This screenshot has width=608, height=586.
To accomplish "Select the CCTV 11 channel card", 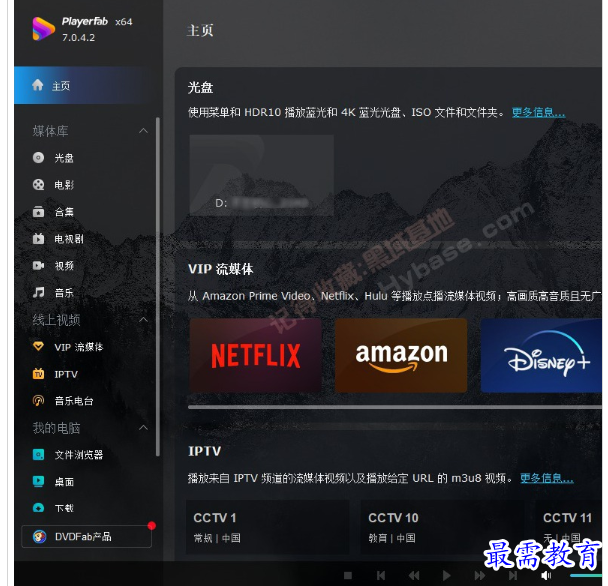I will pos(568,527).
